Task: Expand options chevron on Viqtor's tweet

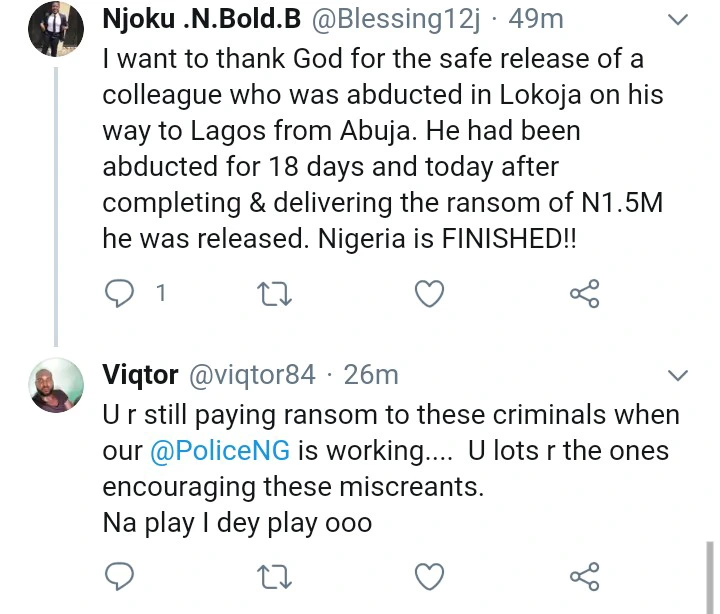Action: click(678, 376)
